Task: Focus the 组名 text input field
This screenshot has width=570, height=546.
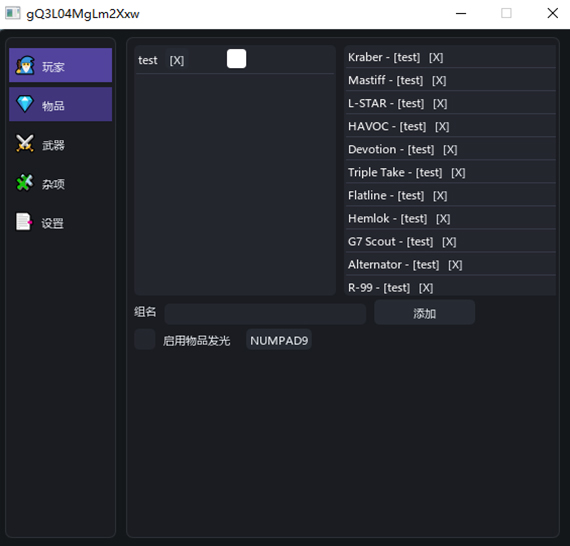Action: point(265,314)
